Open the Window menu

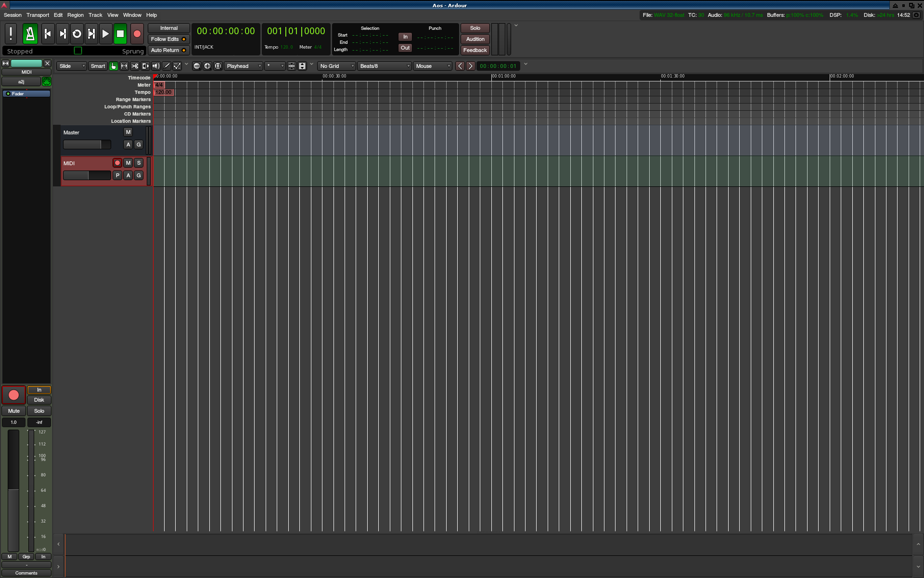click(x=132, y=15)
